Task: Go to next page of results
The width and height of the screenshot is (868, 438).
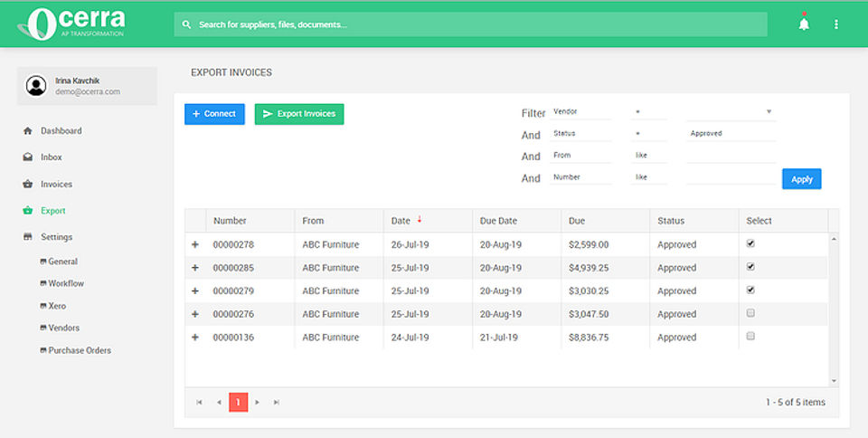Action: pos(258,402)
